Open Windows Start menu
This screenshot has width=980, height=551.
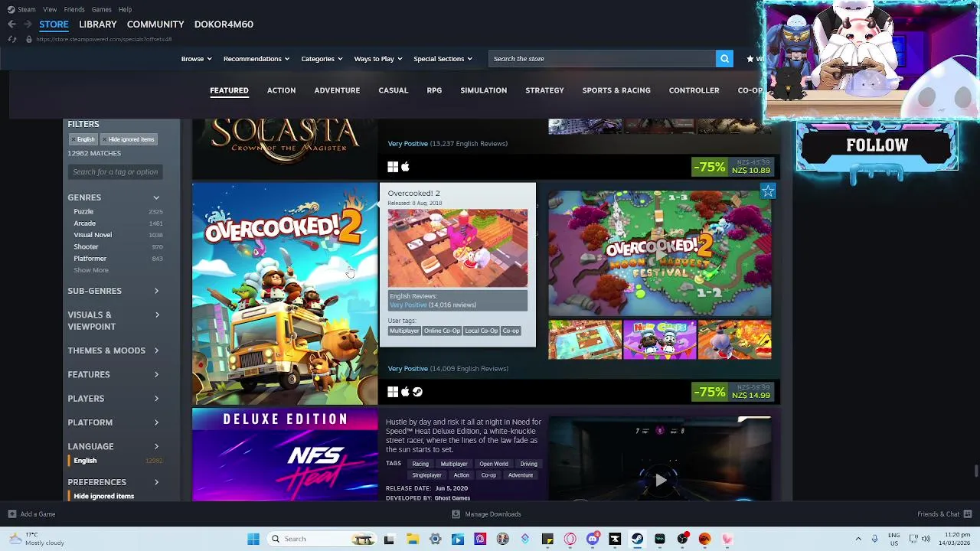click(x=253, y=539)
